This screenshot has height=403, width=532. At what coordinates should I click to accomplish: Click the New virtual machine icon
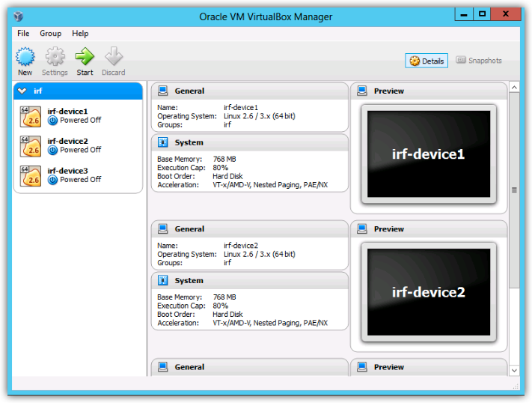(x=25, y=56)
